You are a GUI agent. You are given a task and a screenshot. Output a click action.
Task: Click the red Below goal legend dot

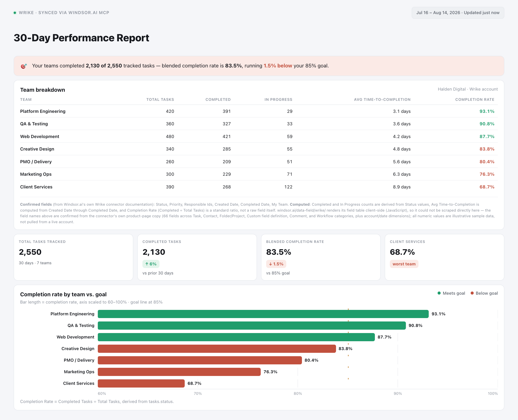[x=472, y=293]
